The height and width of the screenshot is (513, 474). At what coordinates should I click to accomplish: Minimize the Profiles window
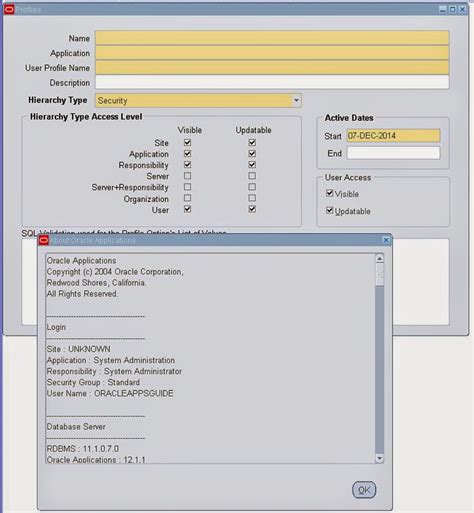(442, 9)
